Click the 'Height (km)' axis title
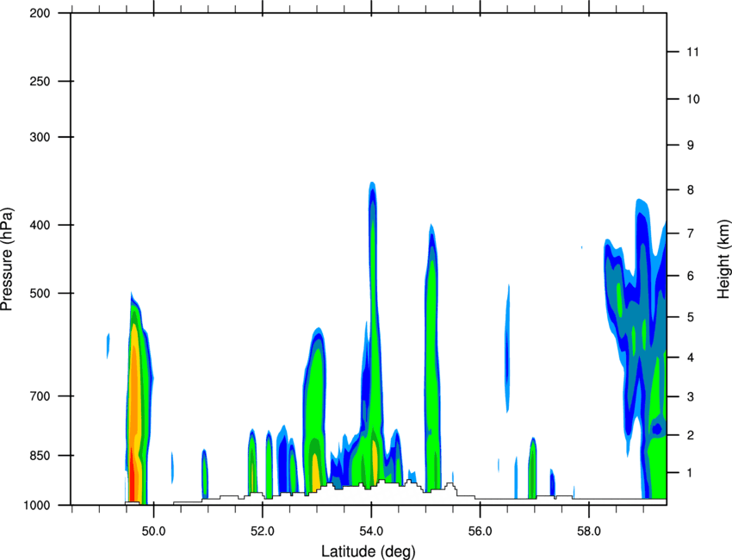Viewport: 732px width, 560px height. (723, 258)
